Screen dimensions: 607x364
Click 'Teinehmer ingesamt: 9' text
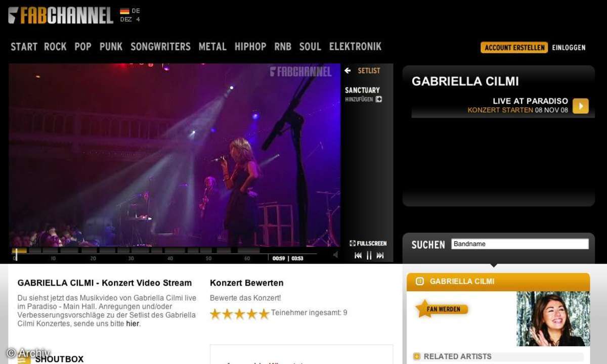pos(309,312)
